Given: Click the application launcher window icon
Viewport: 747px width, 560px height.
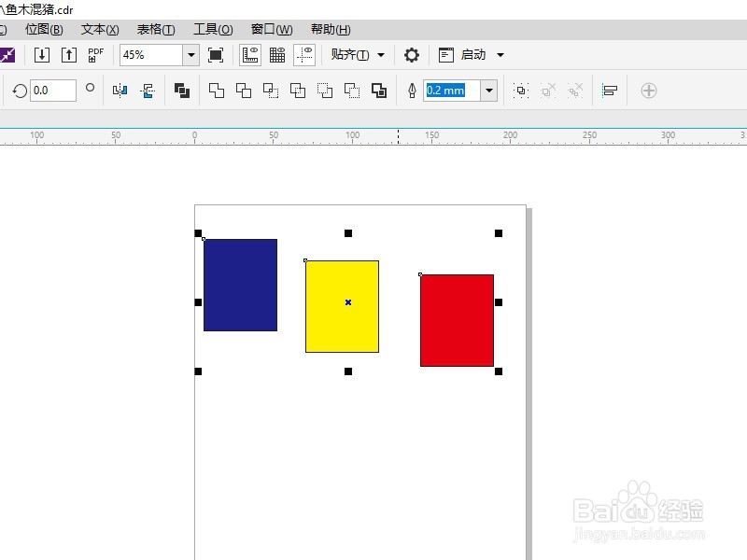Looking at the screenshot, I should pyautogui.click(x=446, y=55).
